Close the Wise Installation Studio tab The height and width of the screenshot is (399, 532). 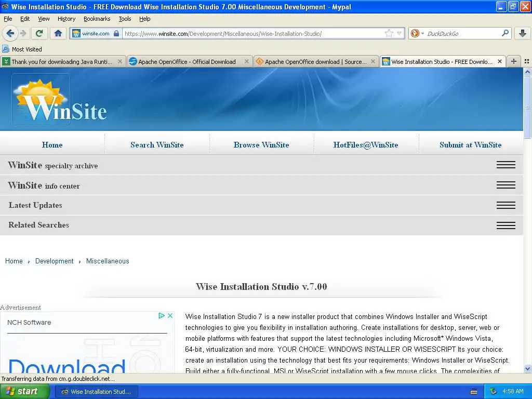coord(499,61)
